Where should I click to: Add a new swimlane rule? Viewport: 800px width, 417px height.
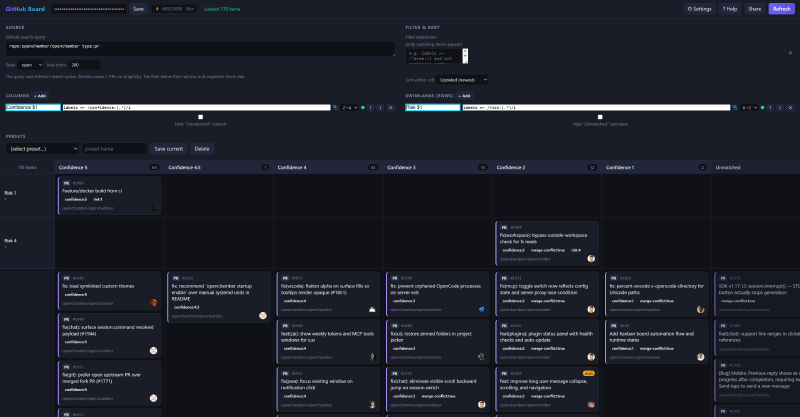[x=465, y=95]
